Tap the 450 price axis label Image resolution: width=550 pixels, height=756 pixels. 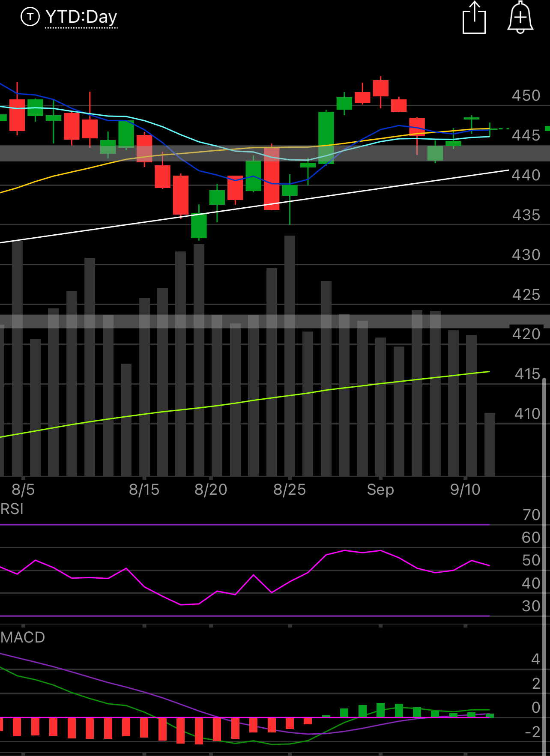click(526, 96)
